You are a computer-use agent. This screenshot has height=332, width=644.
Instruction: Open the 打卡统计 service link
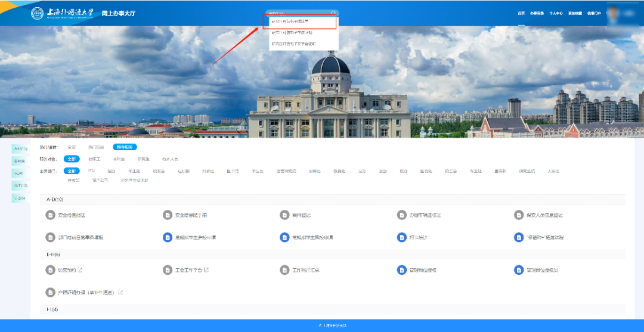419,237
